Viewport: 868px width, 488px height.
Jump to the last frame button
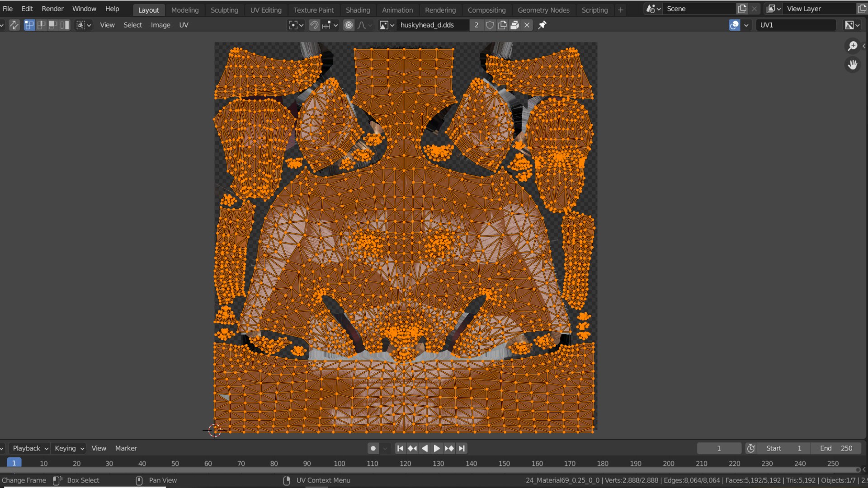coord(462,448)
